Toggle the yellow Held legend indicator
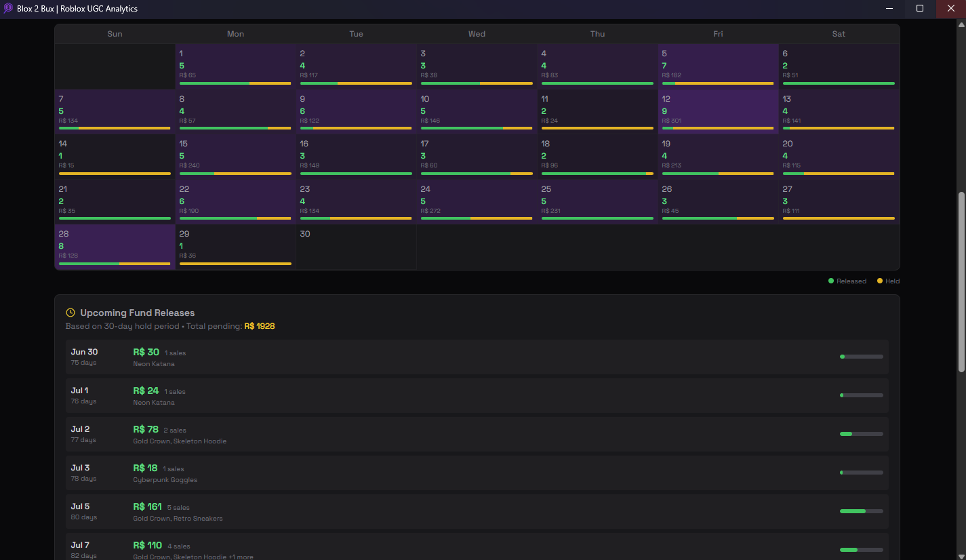This screenshot has height=560, width=966. coord(879,280)
